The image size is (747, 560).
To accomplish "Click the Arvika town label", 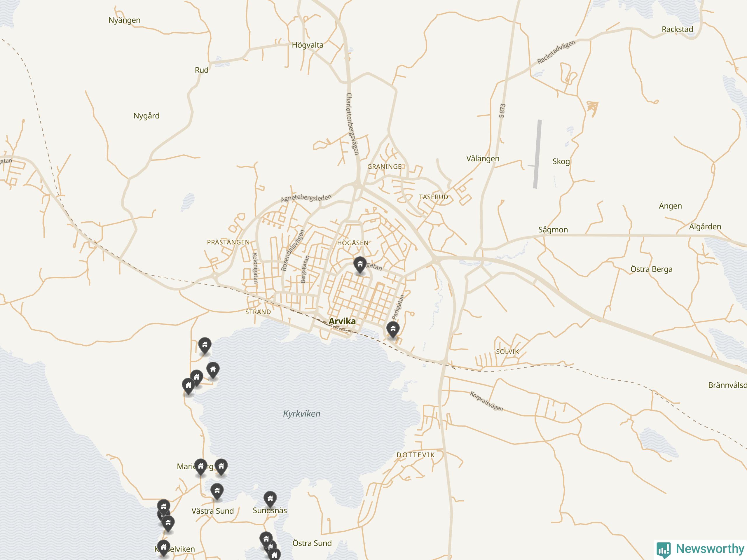I will point(342,321).
